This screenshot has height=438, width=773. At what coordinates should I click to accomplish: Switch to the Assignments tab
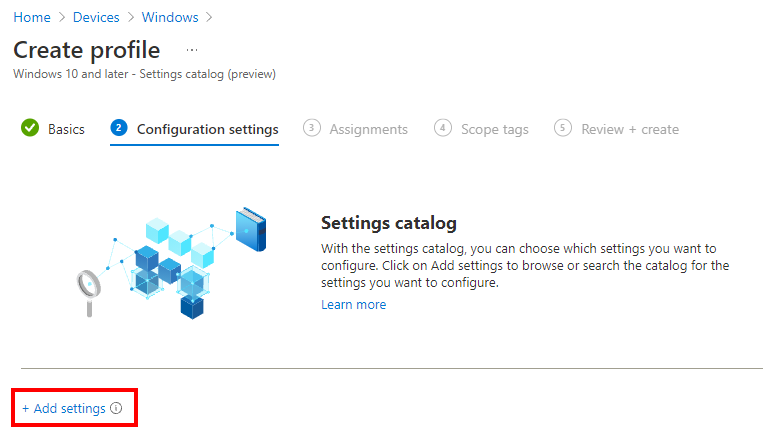[x=368, y=129]
